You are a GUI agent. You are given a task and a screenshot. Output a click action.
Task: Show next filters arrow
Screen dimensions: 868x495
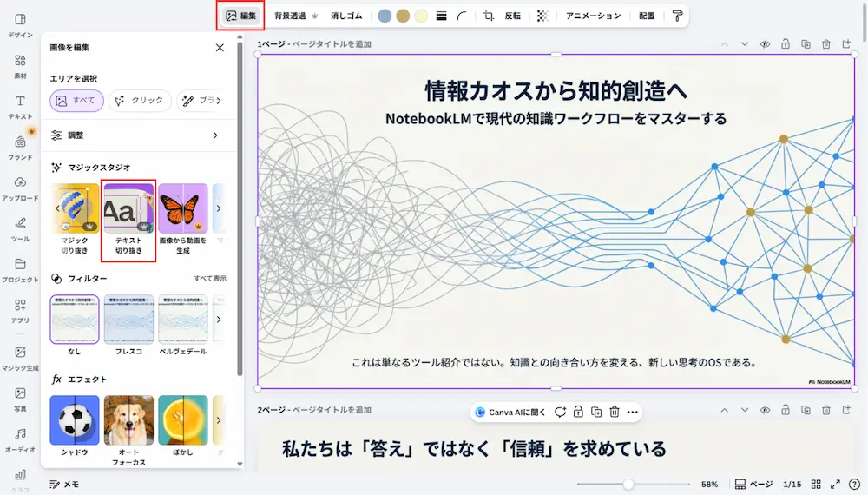(x=219, y=320)
